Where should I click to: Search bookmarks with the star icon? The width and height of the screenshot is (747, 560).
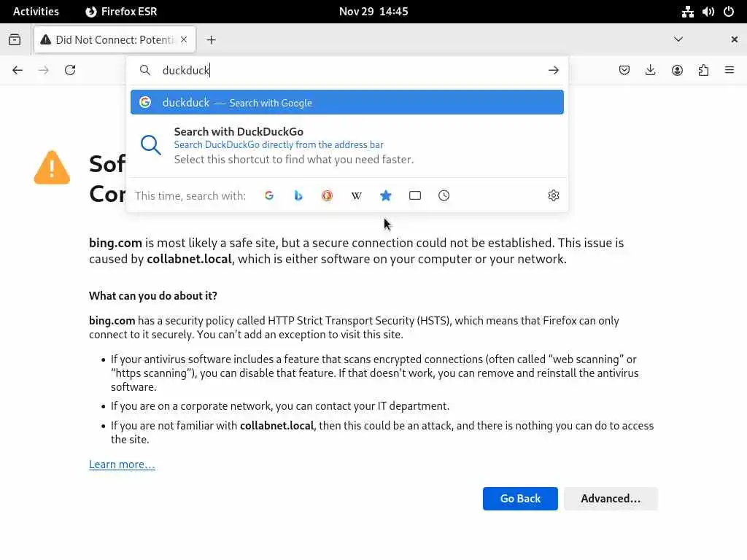tap(385, 195)
